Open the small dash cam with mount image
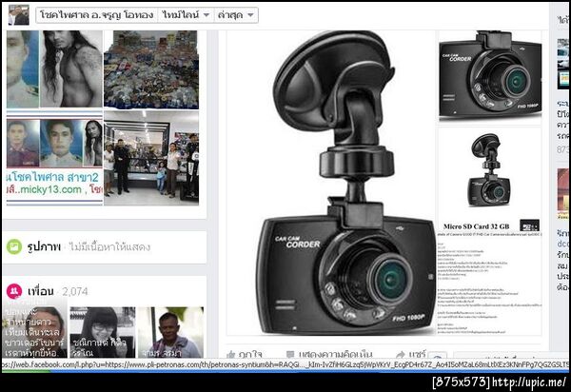The height and width of the screenshot is (392, 571). (x=490, y=171)
